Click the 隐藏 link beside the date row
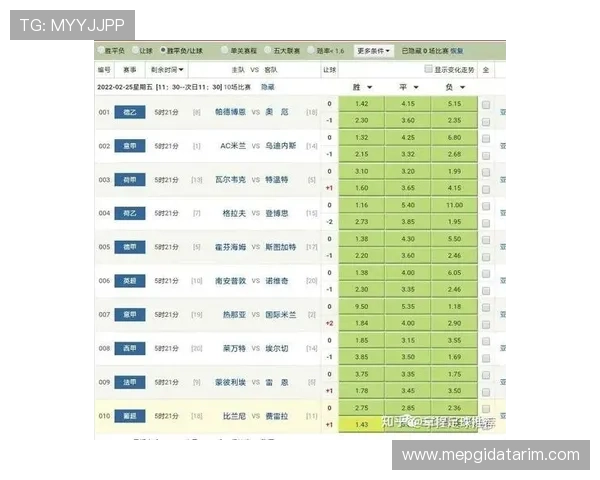Viewport: 600px width, 480px height. click(x=267, y=87)
